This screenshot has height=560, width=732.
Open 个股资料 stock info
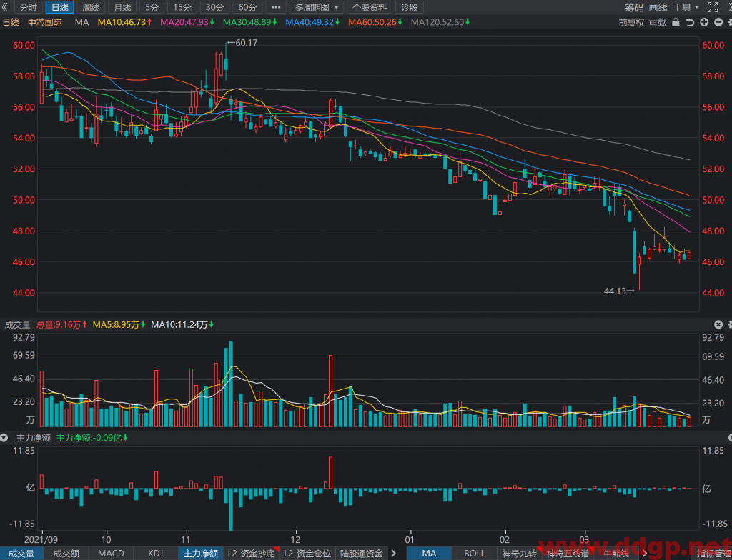click(370, 7)
